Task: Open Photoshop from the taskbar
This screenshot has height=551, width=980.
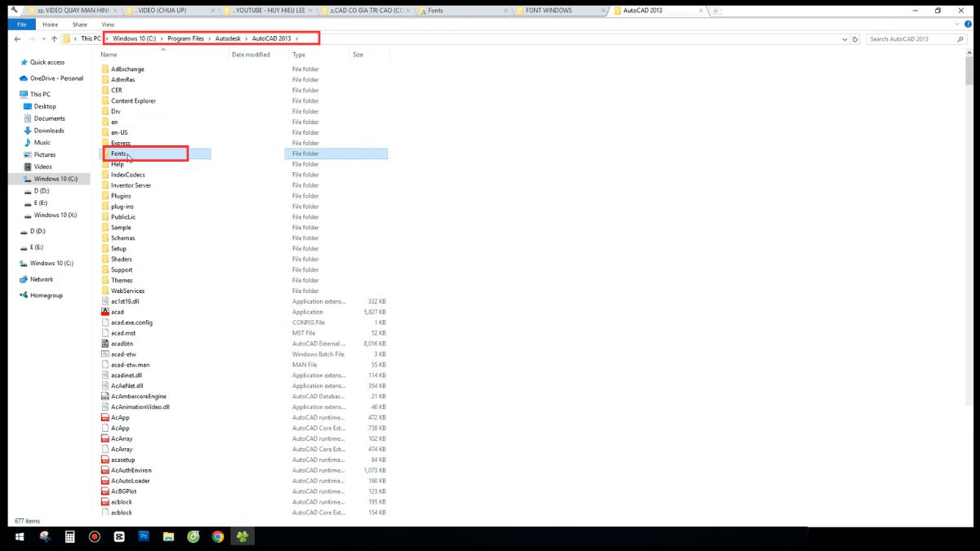Action: tap(144, 536)
